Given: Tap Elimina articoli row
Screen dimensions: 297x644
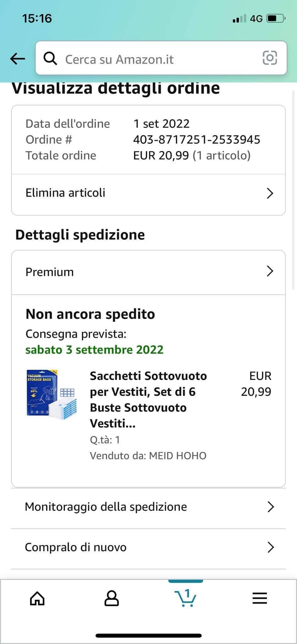Looking at the screenshot, I should click(65, 193).
